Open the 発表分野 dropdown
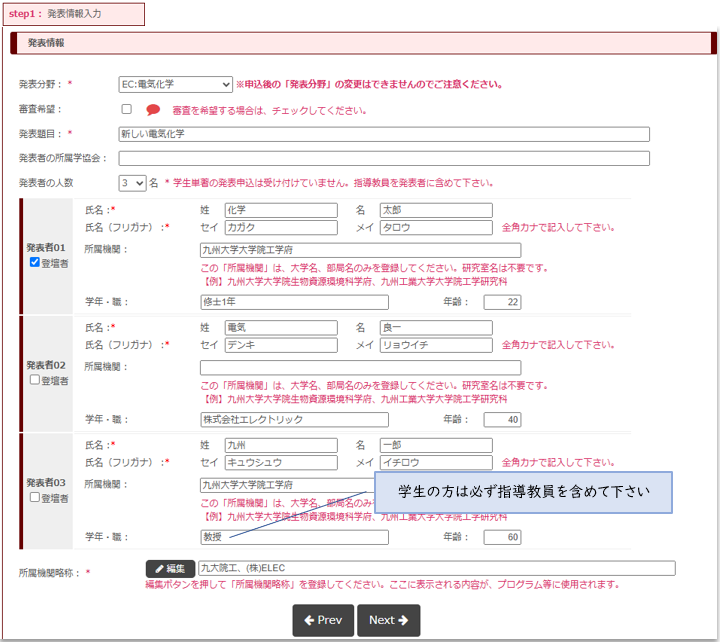Viewport: 720px width, 642px height. pos(175,84)
